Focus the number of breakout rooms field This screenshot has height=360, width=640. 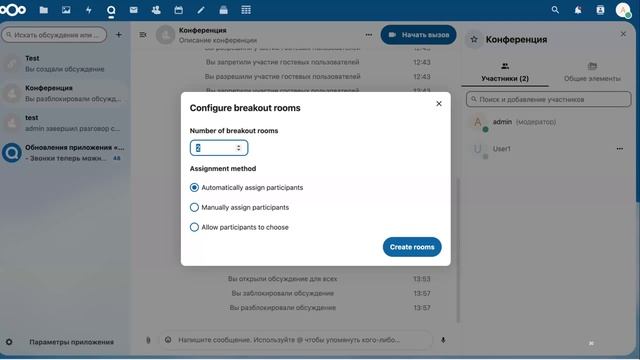[x=219, y=148]
